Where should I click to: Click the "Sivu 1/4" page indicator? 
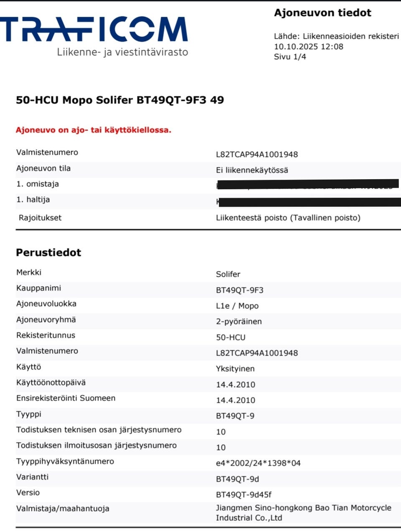click(290, 57)
